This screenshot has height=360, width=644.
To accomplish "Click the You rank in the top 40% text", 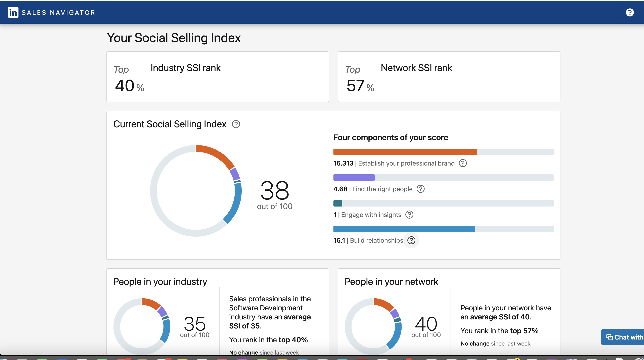I will pyautogui.click(x=269, y=340).
